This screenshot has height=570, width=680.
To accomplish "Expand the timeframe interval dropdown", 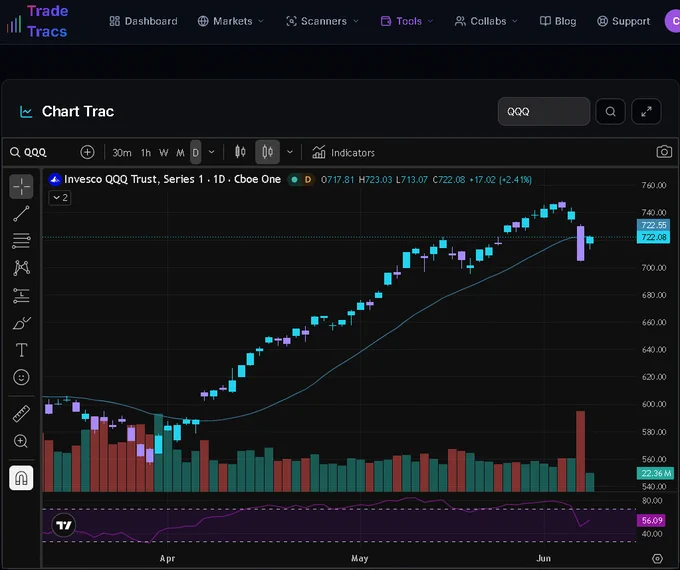I will (x=212, y=152).
